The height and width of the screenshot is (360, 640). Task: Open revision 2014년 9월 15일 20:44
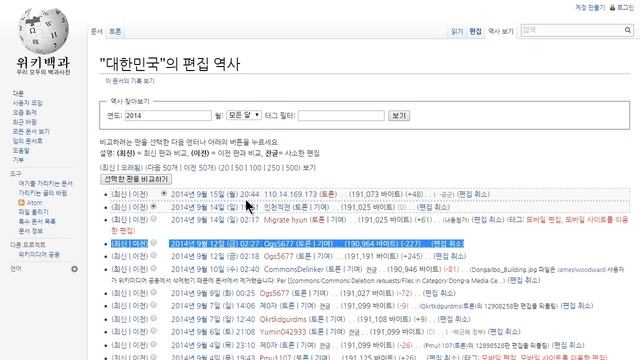pyautogui.click(x=215, y=194)
